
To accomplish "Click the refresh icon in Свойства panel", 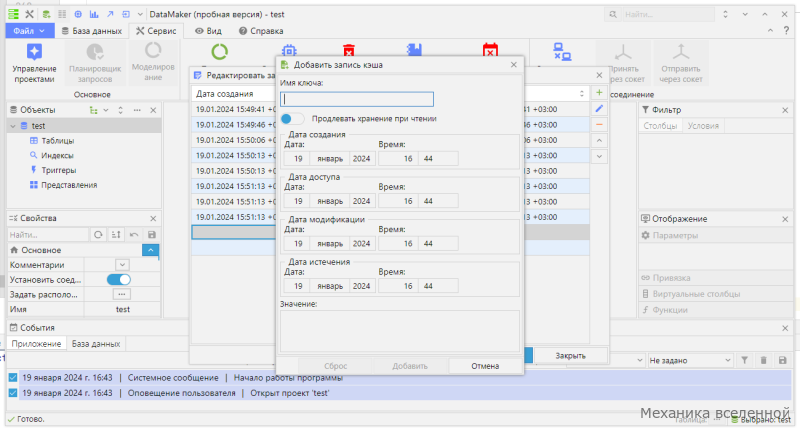I will (98, 235).
